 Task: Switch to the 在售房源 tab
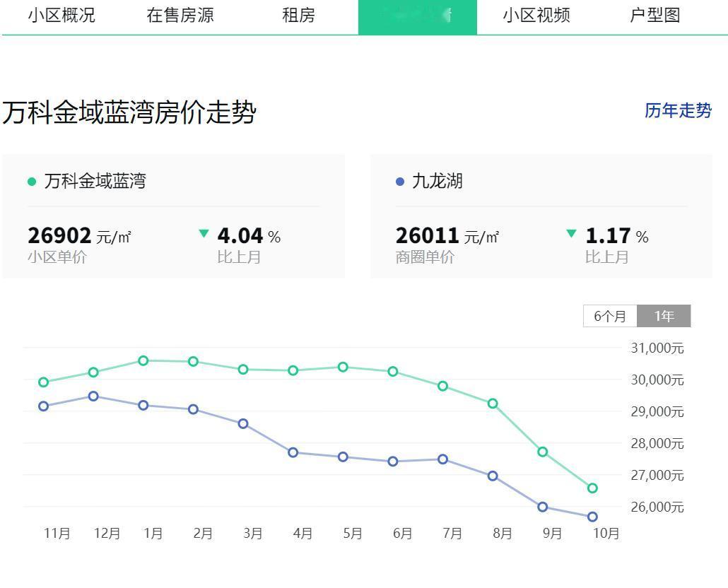pyautogui.click(x=180, y=16)
